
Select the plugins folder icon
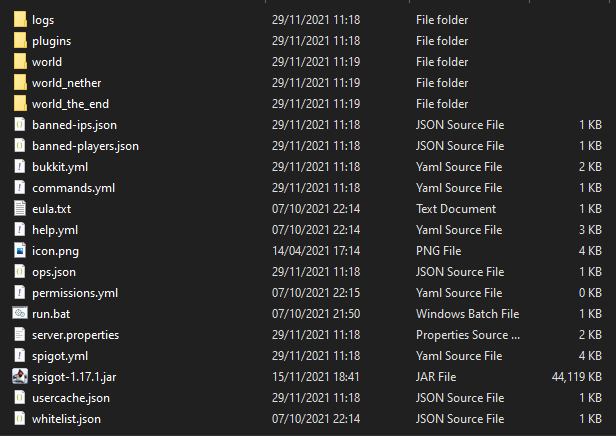pos(20,41)
